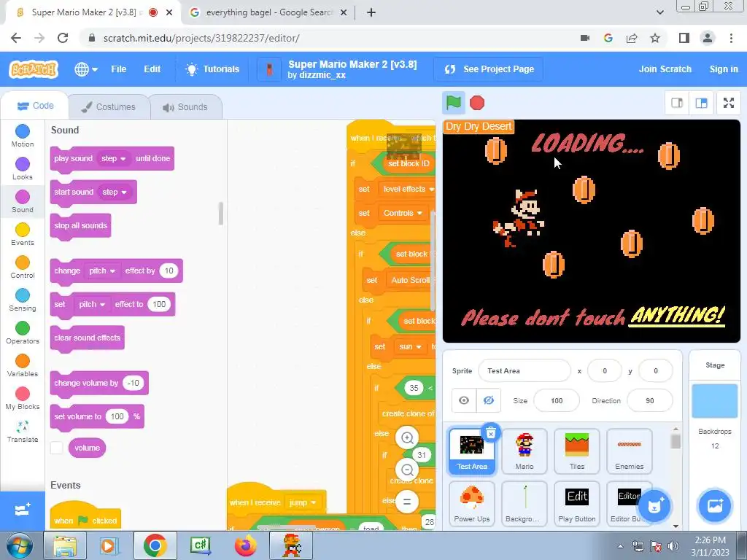Switch to the Code tab

tap(35, 106)
